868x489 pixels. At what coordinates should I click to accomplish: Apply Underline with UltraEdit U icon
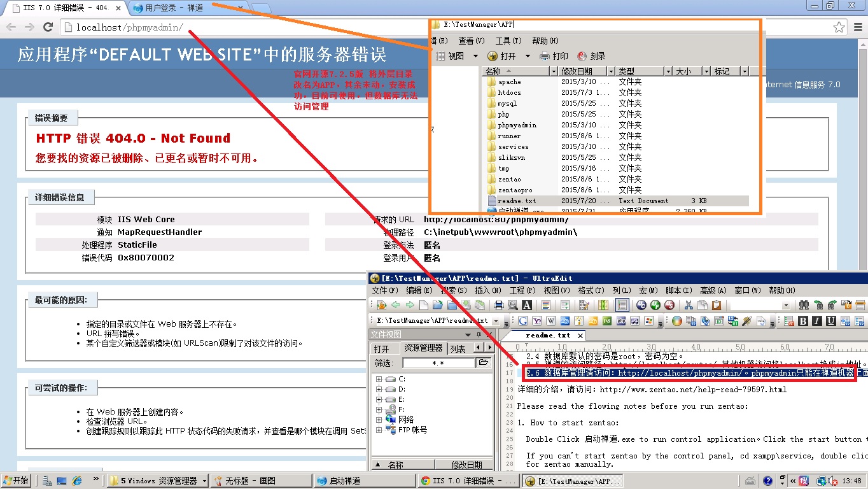[x=830, y=321]
